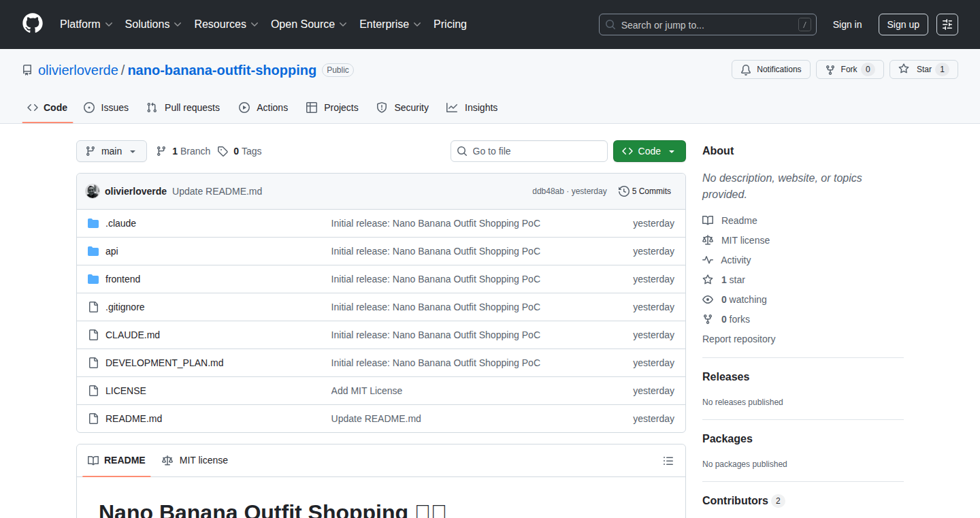This screenshot has height=518, width=980.
Task: Click the repository icon before olivierloverde
Action: pyautogui.click(x=27, y=70)
